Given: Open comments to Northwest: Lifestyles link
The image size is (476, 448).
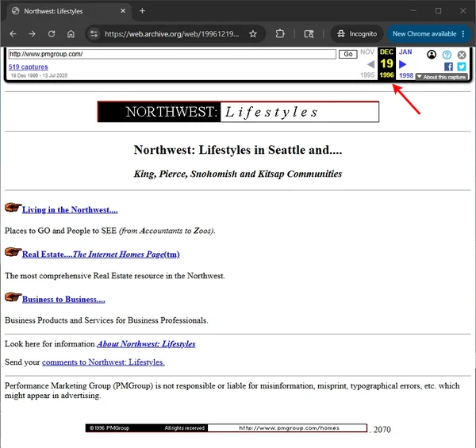Looking at the screenshot, I should click(103, 362).
